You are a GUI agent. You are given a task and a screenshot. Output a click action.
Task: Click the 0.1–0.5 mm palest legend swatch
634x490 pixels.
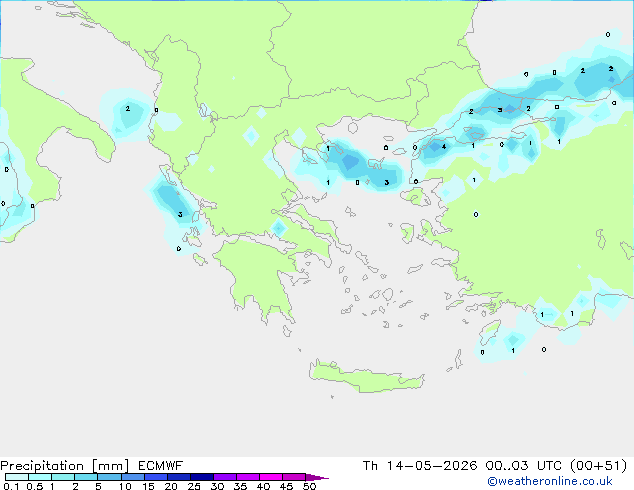pos(17,477)
